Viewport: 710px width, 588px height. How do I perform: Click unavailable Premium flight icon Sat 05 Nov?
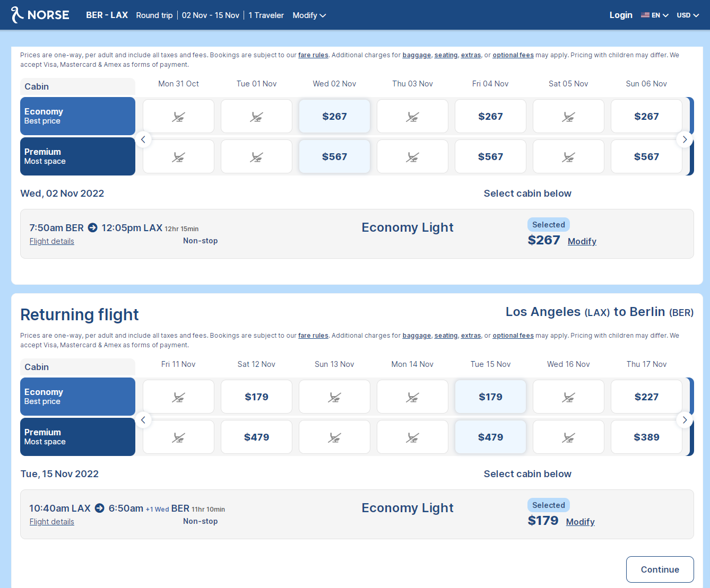pos(568,157)
